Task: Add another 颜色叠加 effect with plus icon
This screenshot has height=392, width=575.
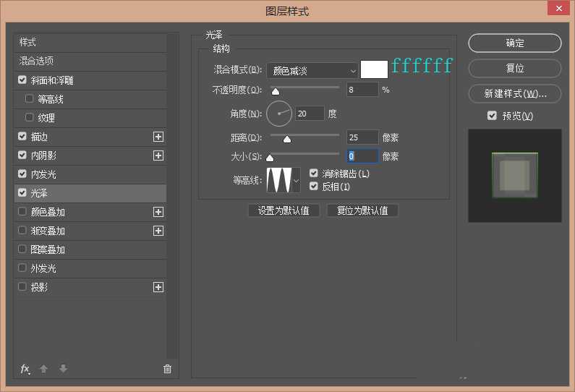Action: [x=158, y=212]
